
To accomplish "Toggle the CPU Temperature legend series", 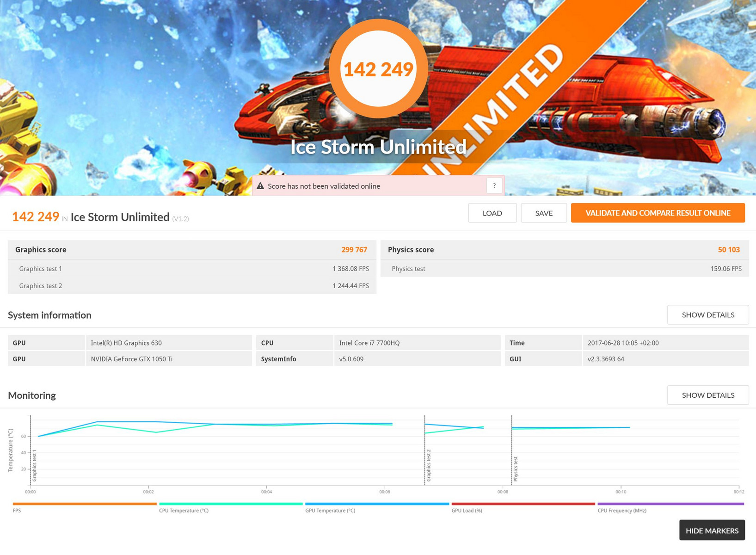I will (x=231, y=507).
